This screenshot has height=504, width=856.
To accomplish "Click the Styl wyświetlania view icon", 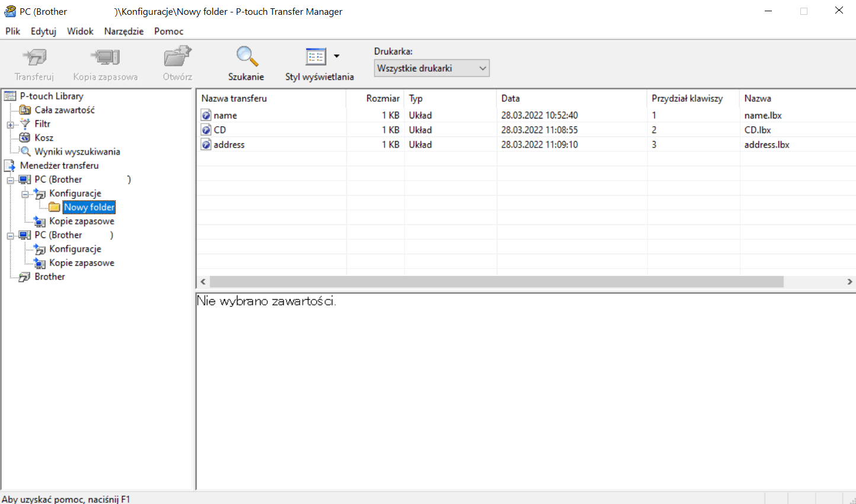I will click(316, 57).
